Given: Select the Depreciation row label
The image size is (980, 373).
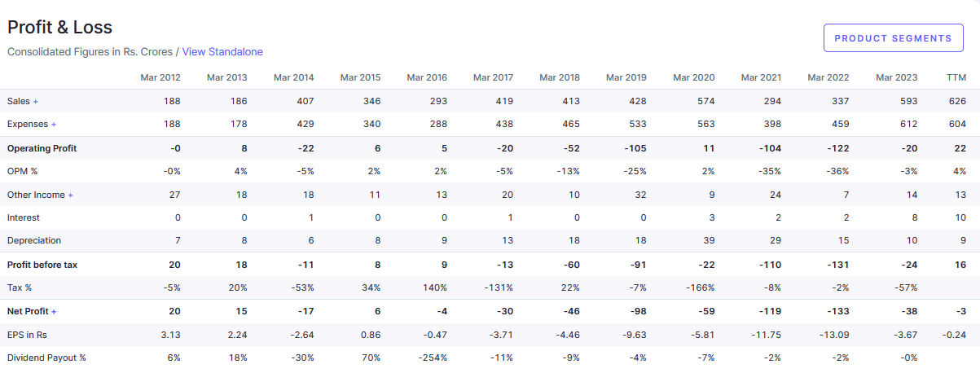Looking at the screenshot, I should (34, 240).
